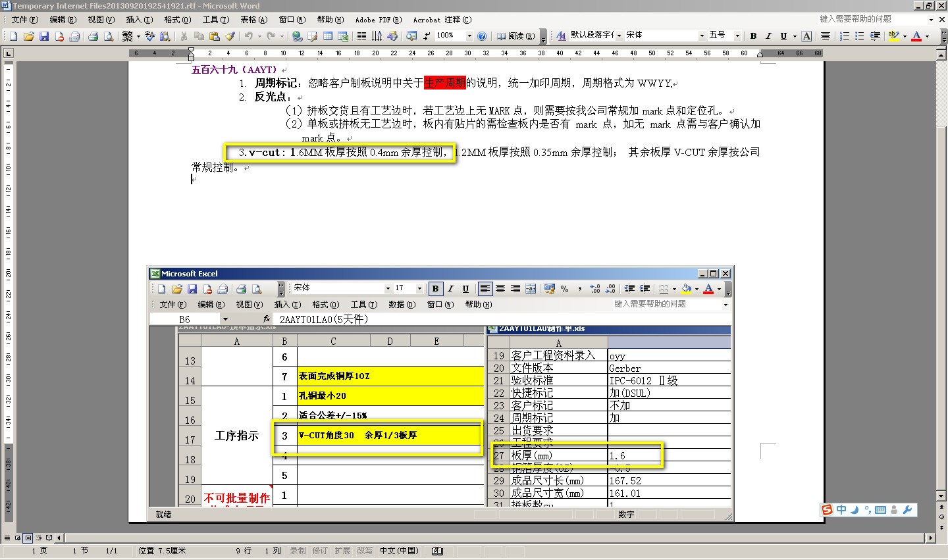Viewport: 948px width, 560px height.
Task: Expand the 五号 font size dropdown
Action: (737, 36)
